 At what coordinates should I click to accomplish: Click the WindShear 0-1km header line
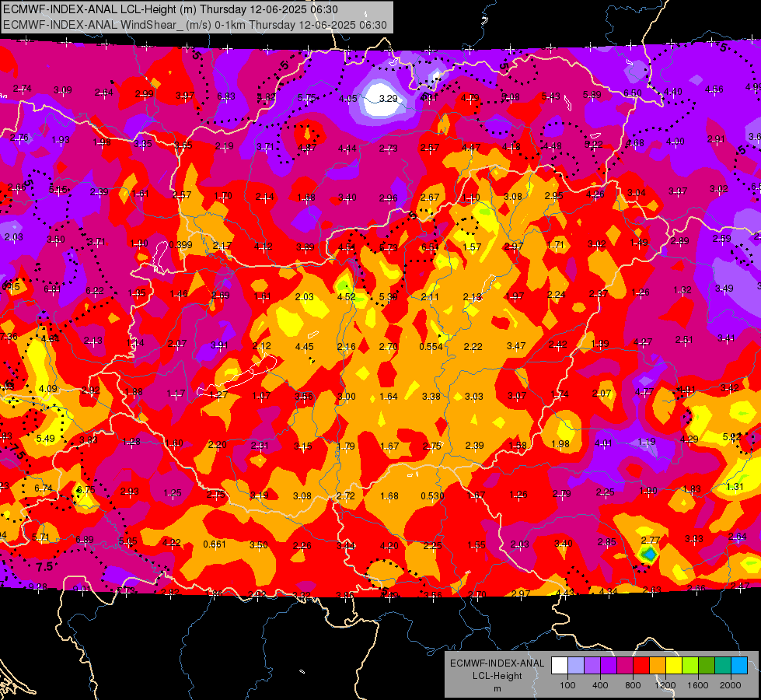pos(195,25)
